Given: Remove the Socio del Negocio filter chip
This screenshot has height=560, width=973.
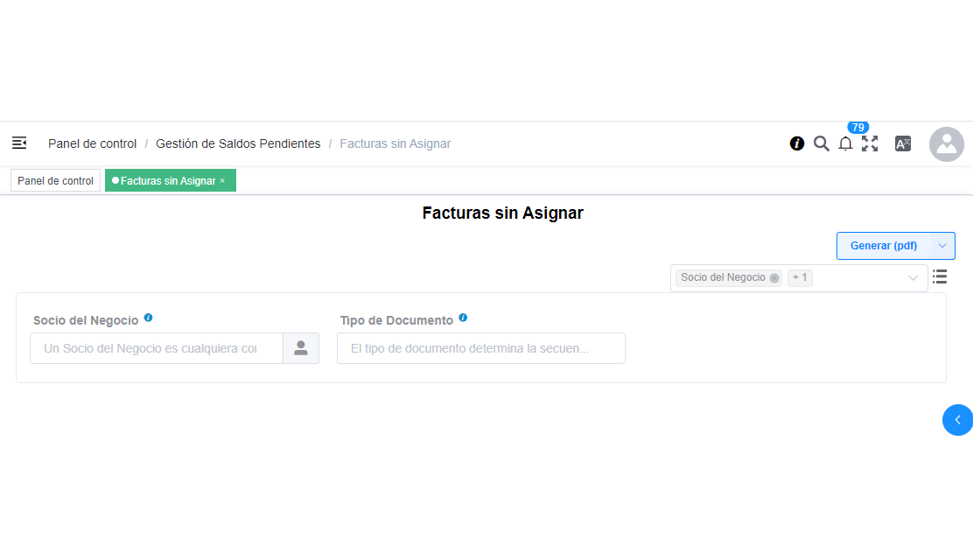Looking at the screenshot, I should point(773,277).
